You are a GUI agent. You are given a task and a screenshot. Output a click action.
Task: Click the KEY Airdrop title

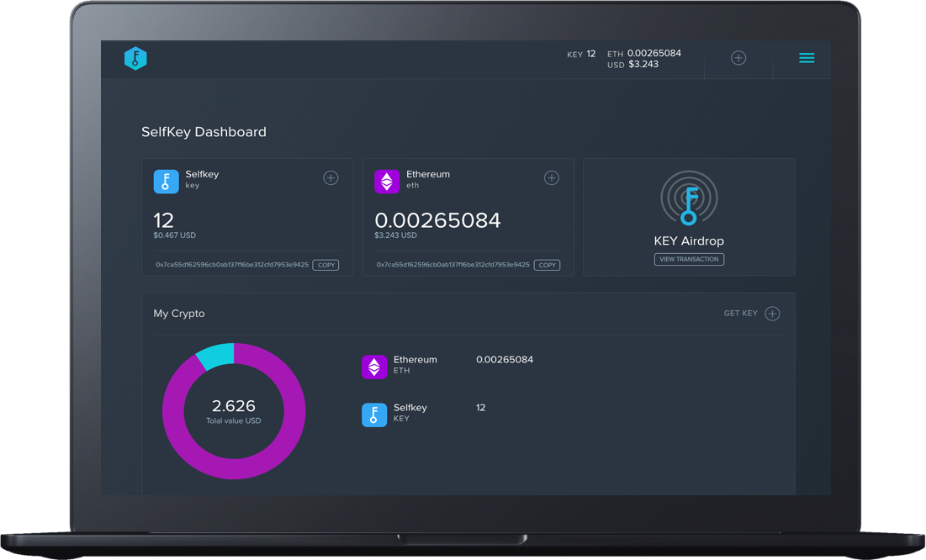click(x=689, y=241)
